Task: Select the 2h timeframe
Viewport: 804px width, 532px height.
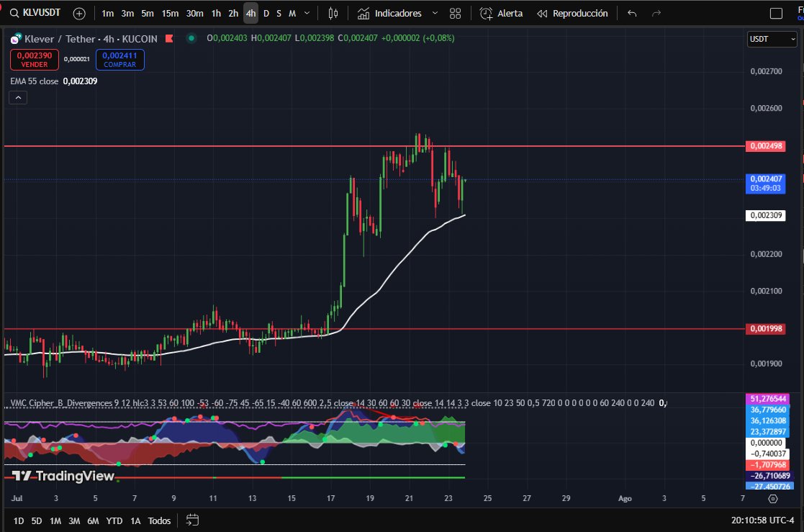Action: pyautogui.click(x=233, y=14)
